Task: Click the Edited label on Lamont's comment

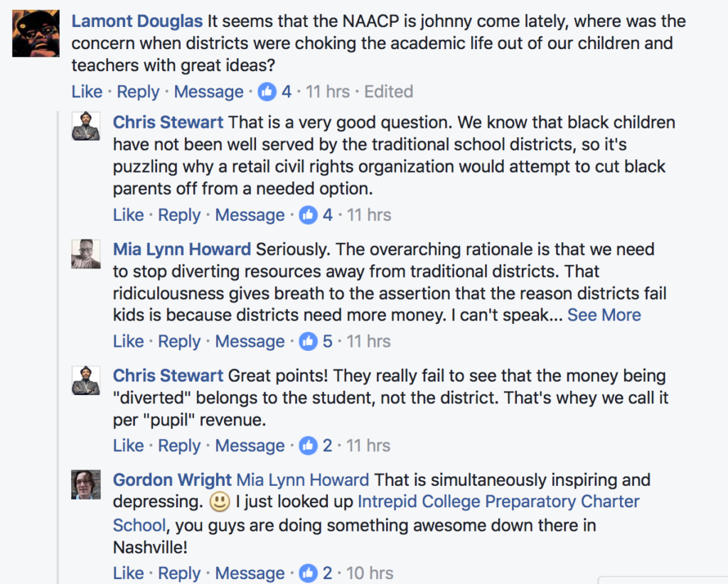Action: point(388,91)
